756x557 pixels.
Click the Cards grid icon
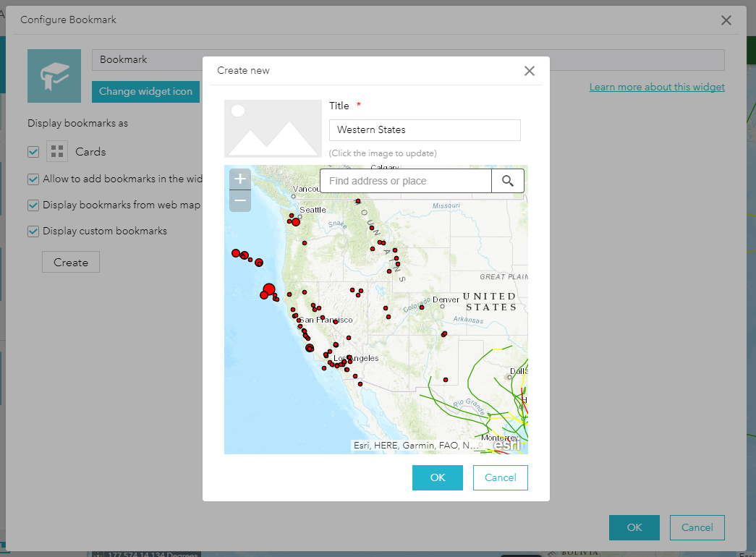[x=56, y=151]
